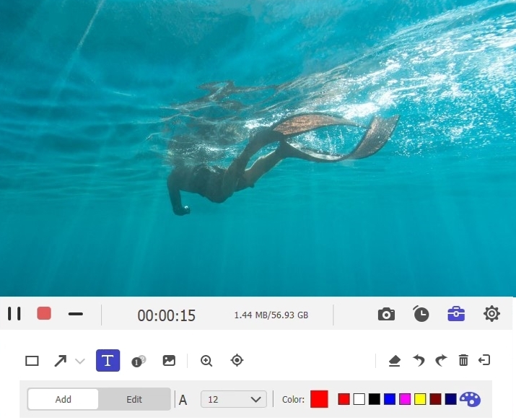Select the Text annotation tool
516x420 pixels.
click(108, 361)
